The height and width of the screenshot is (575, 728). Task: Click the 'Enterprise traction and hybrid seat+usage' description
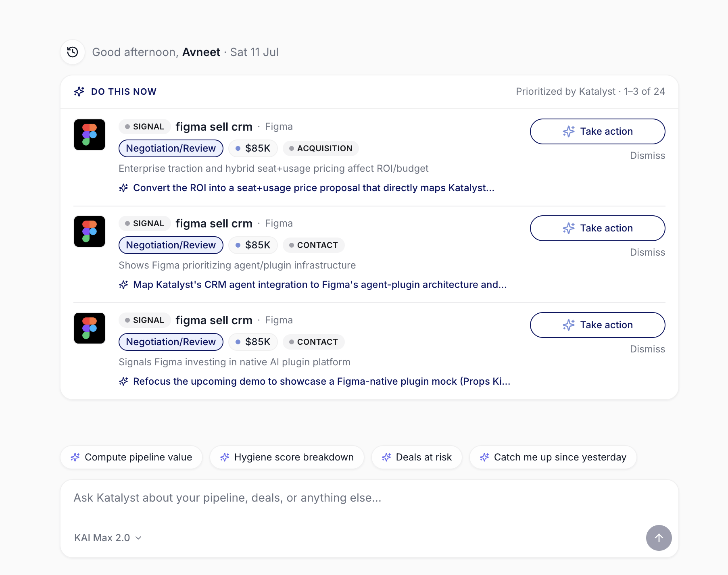point(273,169)
